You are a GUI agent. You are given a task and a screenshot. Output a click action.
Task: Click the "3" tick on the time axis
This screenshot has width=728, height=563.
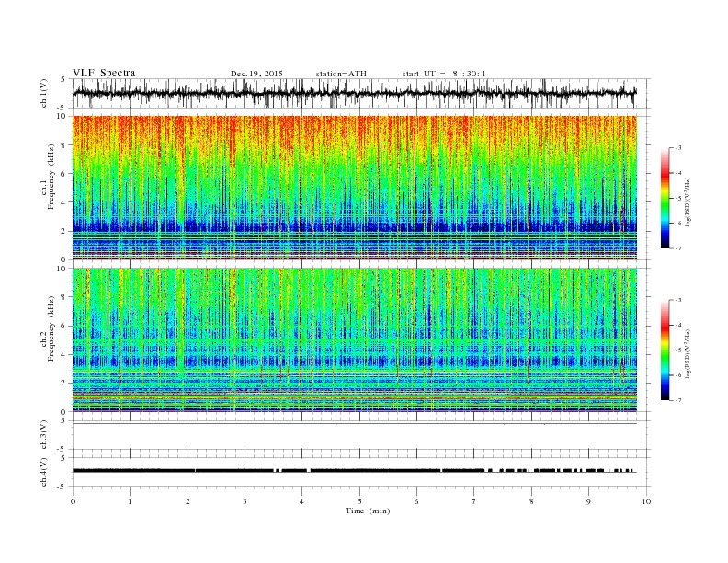pyautogui.click(x=245, y=501)
